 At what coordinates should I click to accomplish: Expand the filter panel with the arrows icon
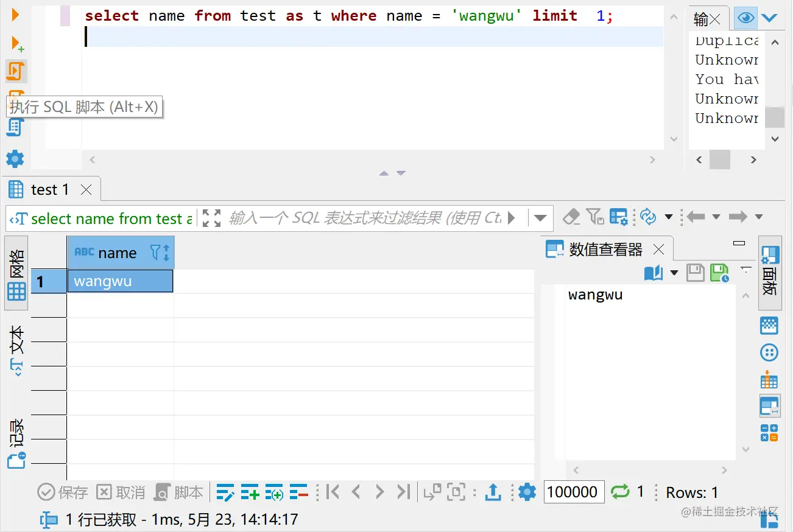211,218
